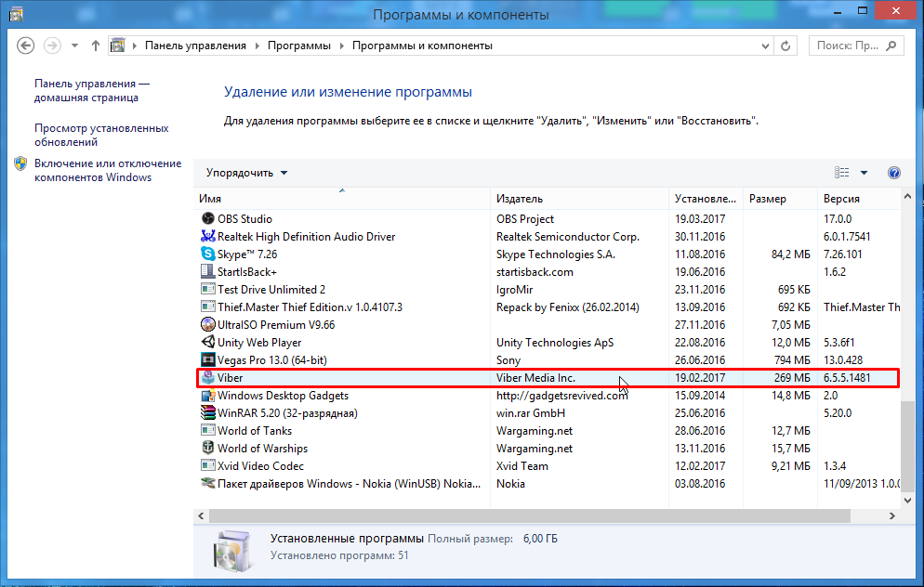Select the WinRAR 5.20 icon
Screen dimensions: 924x587
(208, 413)
